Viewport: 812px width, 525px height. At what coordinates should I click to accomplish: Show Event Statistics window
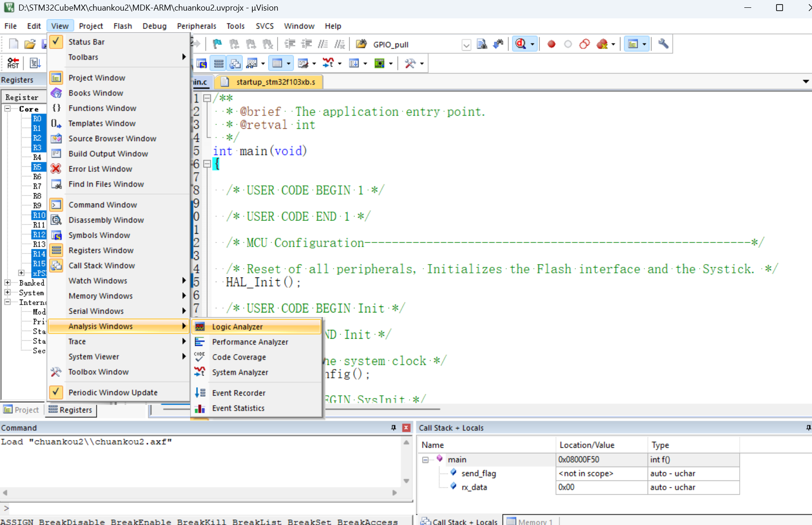[256, 408]
